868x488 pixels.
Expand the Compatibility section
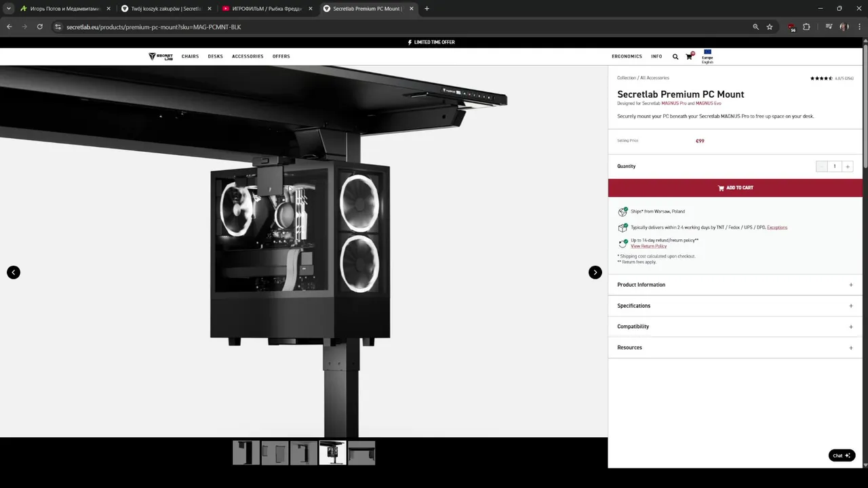[735, 327]
